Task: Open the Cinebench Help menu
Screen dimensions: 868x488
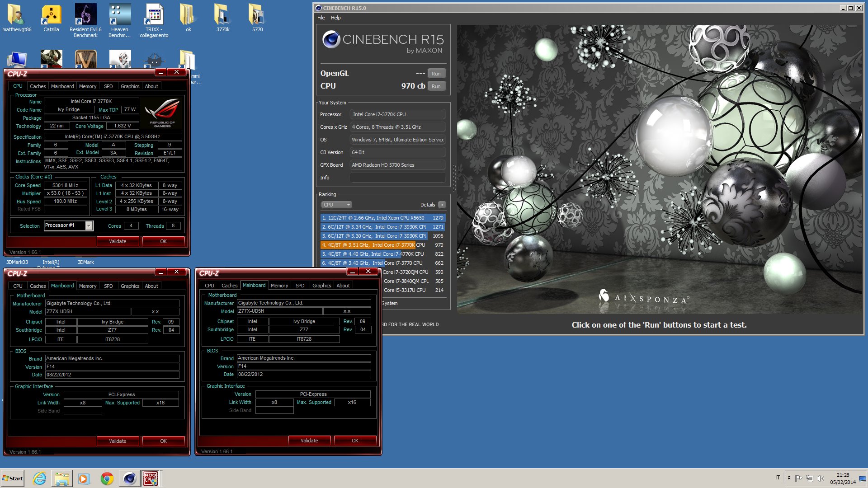Action: point(335,18)
